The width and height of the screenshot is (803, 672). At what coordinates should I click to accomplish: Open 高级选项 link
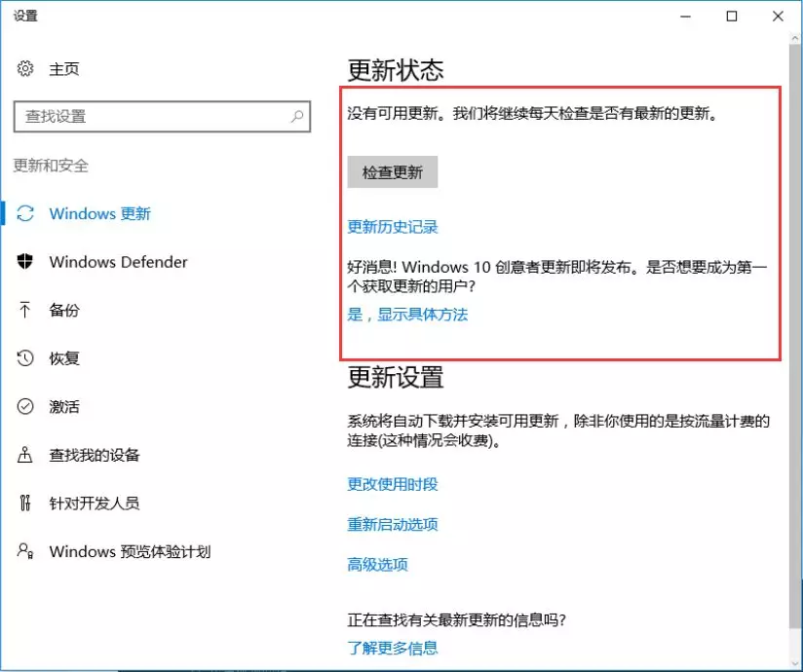(377, 565)
